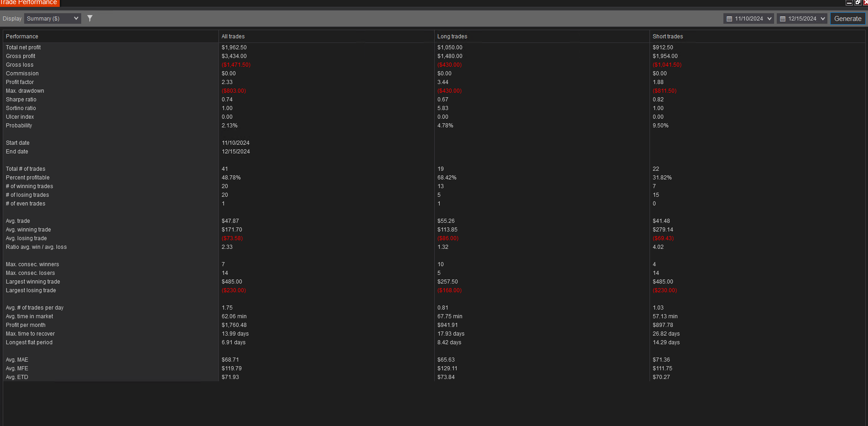Screen dimensions: 868x426
Task: Open the Display Summary ($) dropdown
Action: point(52,19)
